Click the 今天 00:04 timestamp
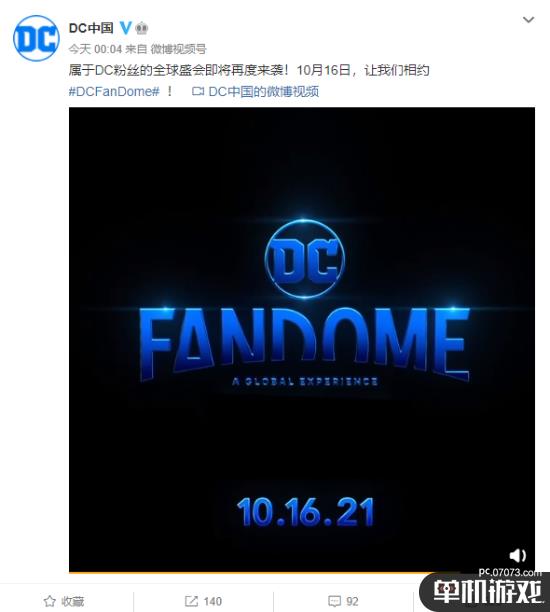 click(95, 49)
